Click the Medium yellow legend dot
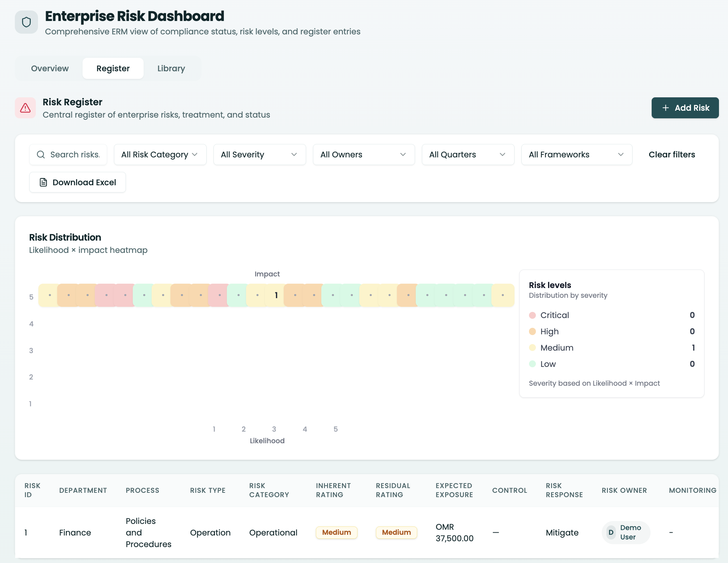Image resolution: width=728 pixels, height=563 pixels. (x=532, y=348)
